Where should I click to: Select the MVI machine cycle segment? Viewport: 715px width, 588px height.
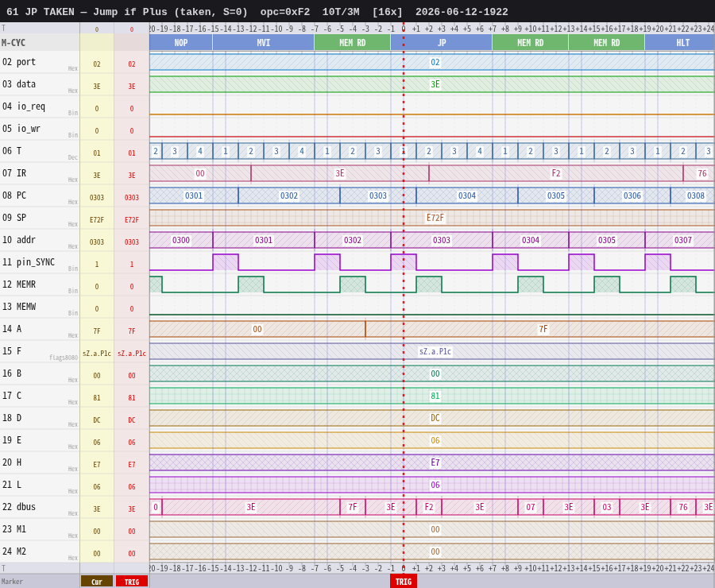264,42
